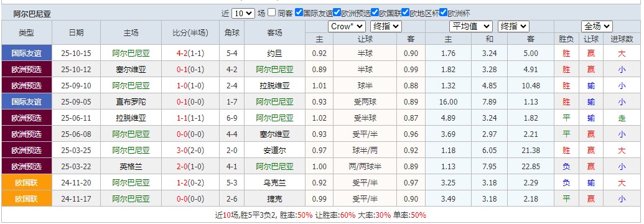Image resolution: width=644 pixels, height=224 pixels.
Task: Click the 1-7 corner count
Action: (232, 102)
